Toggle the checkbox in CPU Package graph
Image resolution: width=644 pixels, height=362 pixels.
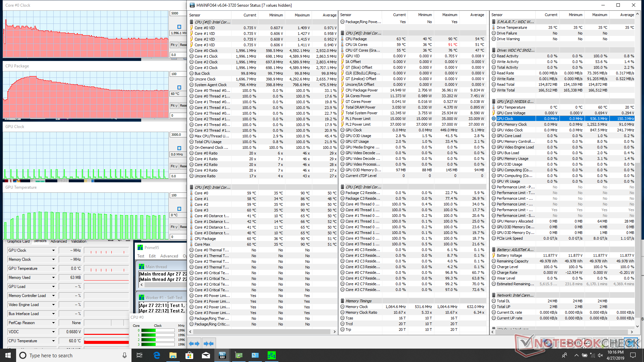click(179, 87)
